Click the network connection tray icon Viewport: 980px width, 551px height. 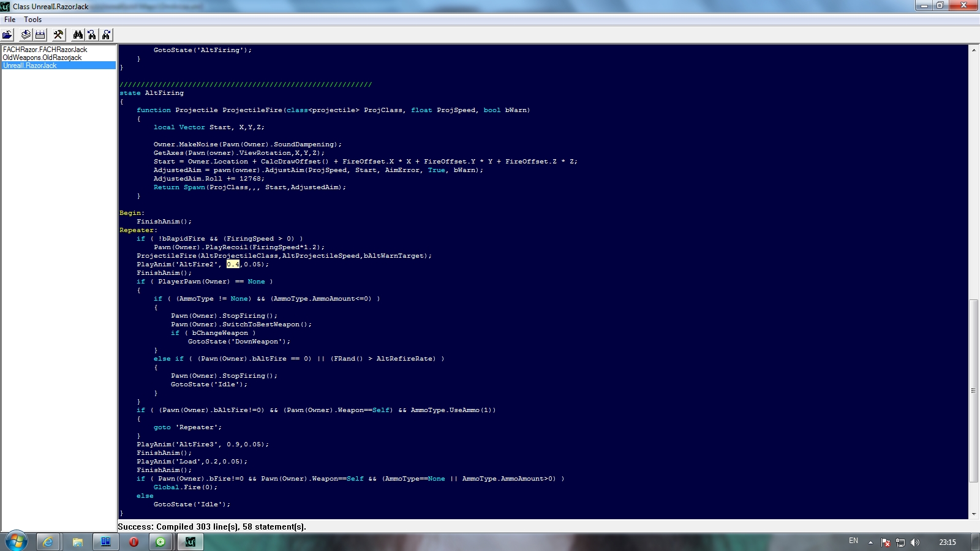point(900,542)
